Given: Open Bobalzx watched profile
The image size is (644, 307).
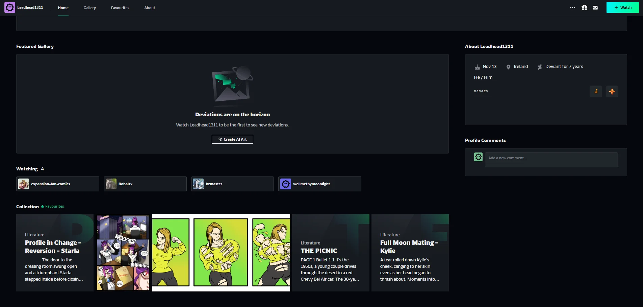Looking at the screenshot, I should (x=145, y=184).
